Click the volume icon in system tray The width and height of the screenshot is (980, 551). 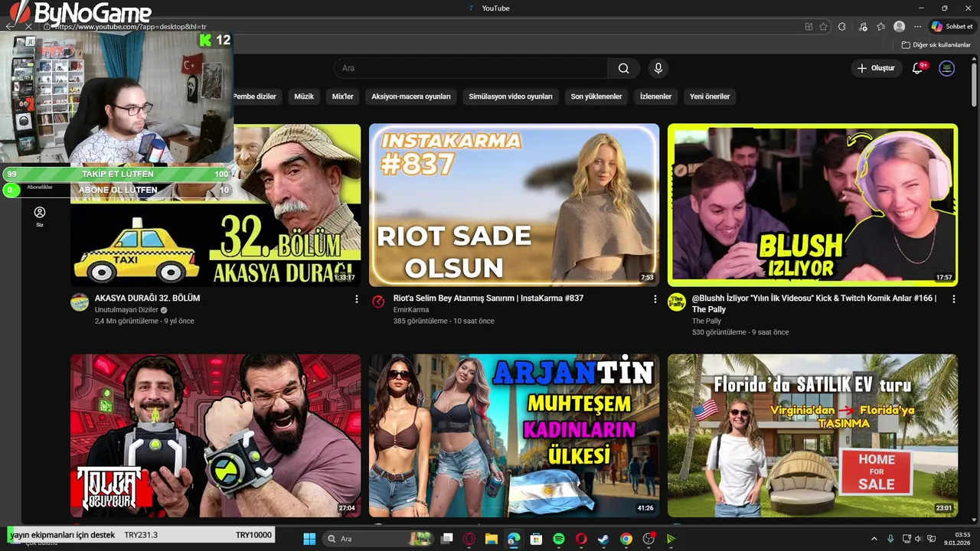point(919,539)
